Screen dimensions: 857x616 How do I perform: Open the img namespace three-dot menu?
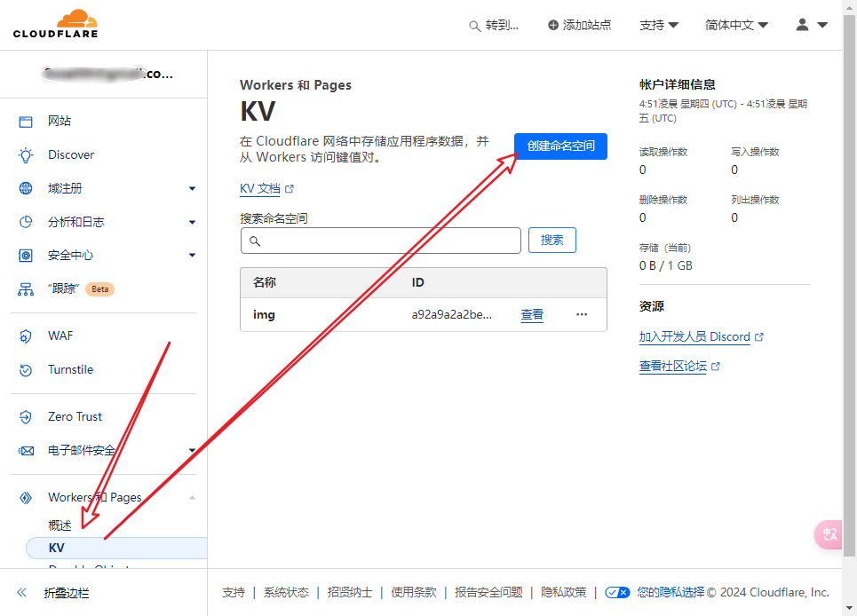(582, 314)
